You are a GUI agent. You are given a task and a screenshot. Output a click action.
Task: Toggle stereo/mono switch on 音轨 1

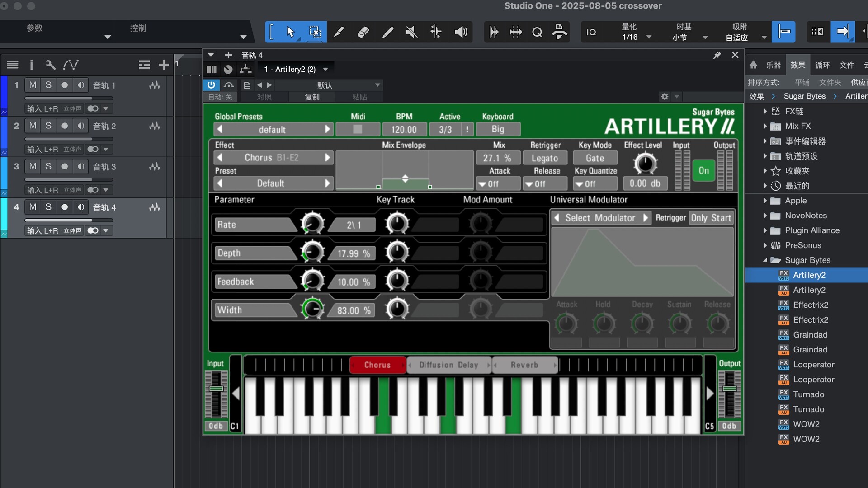(x=93, y=108)
